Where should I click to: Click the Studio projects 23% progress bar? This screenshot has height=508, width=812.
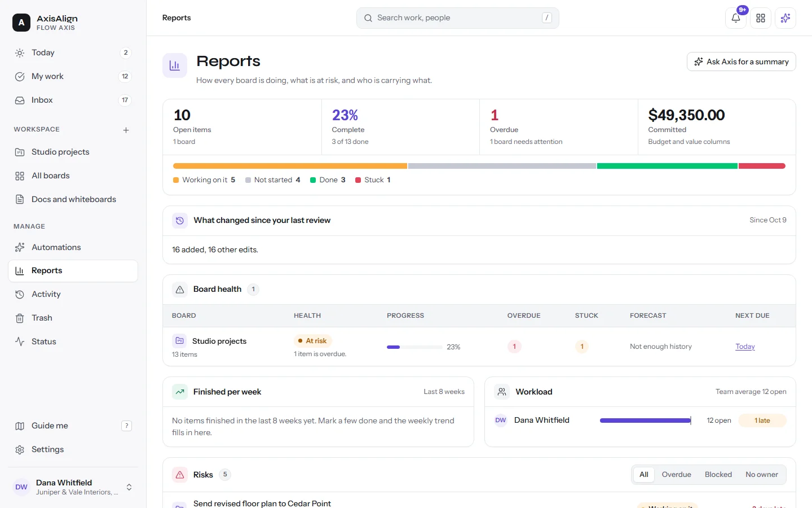414,347
